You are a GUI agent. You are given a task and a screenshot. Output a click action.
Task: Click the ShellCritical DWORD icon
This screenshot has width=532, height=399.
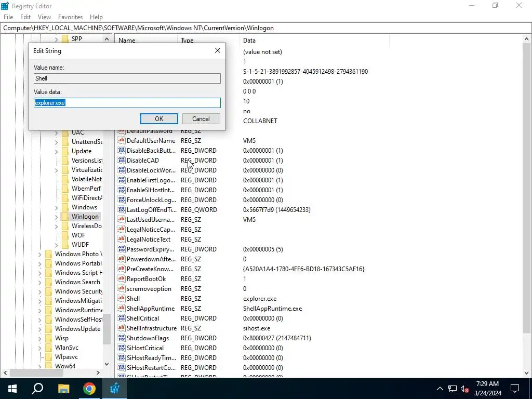122,318
